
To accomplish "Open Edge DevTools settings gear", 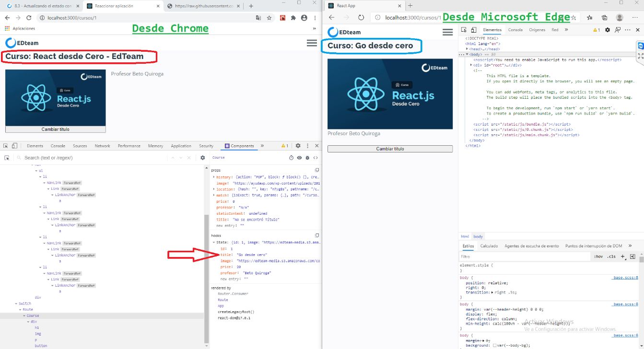I will (608, 30).
